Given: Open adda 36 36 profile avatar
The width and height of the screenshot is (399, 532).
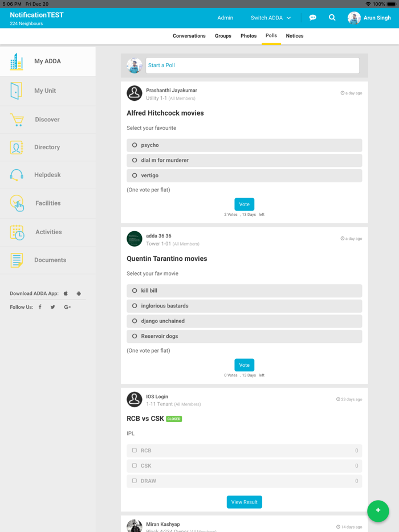Looking at the screenshot, I should point(135,239).
